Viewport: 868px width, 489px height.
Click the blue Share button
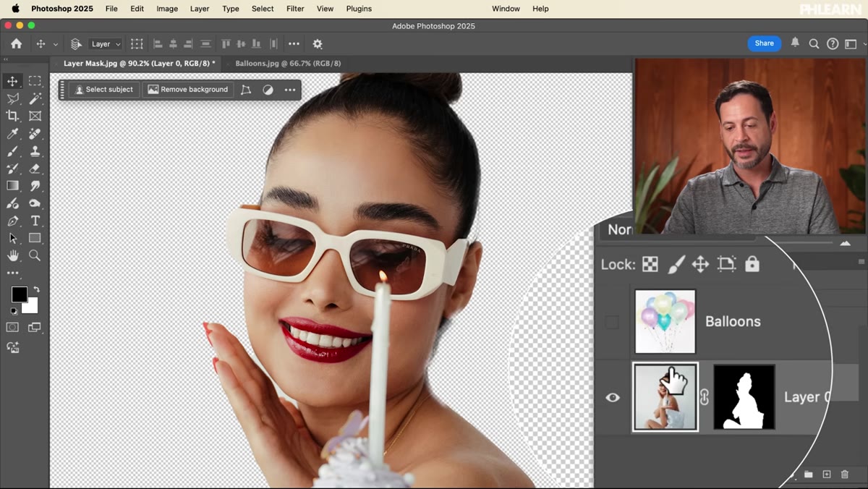click(765, 43)
